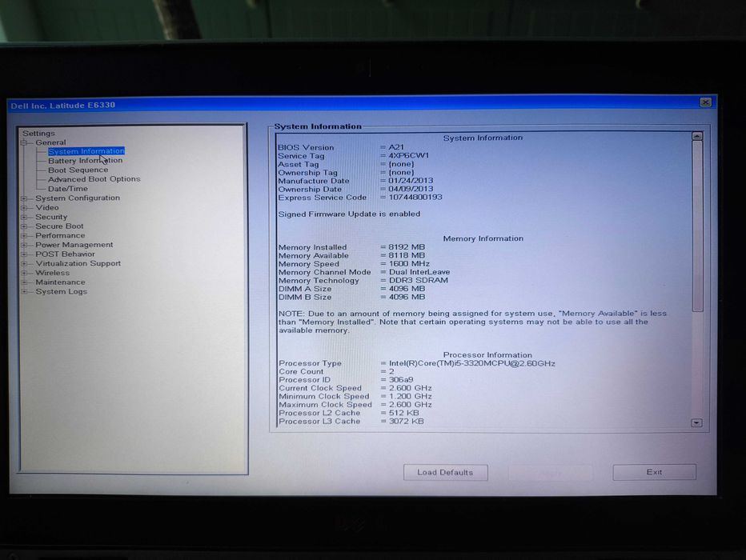Expand the Power Management node

[24, 245]
